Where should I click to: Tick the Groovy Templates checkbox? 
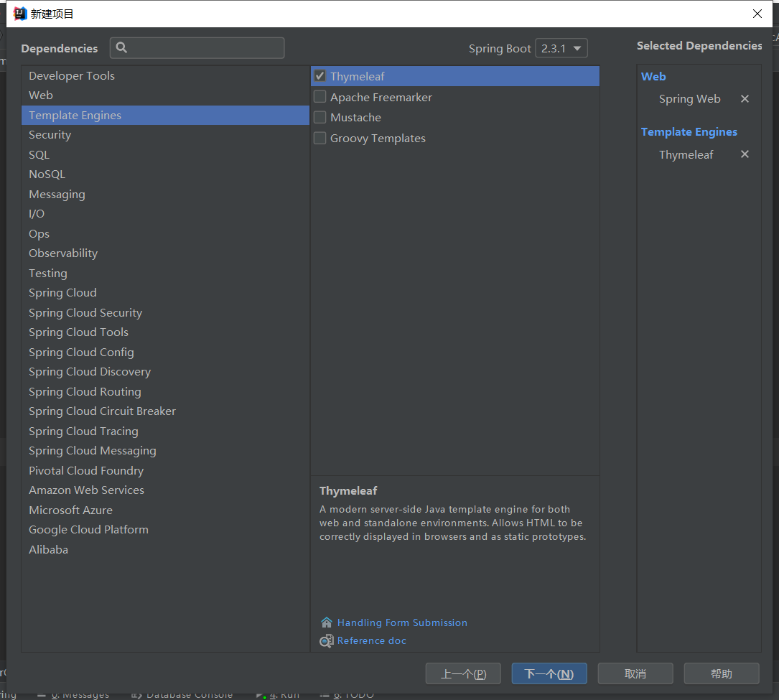pyautogui.click(x=320, y=138)
